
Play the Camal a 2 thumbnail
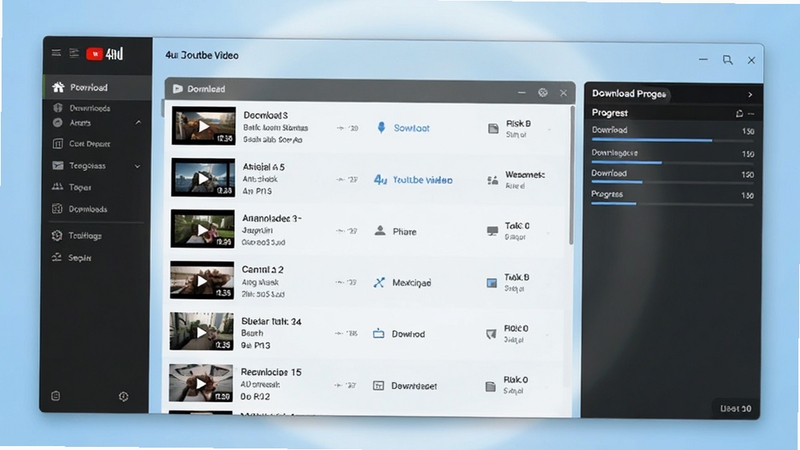click(x=202, y=281)
